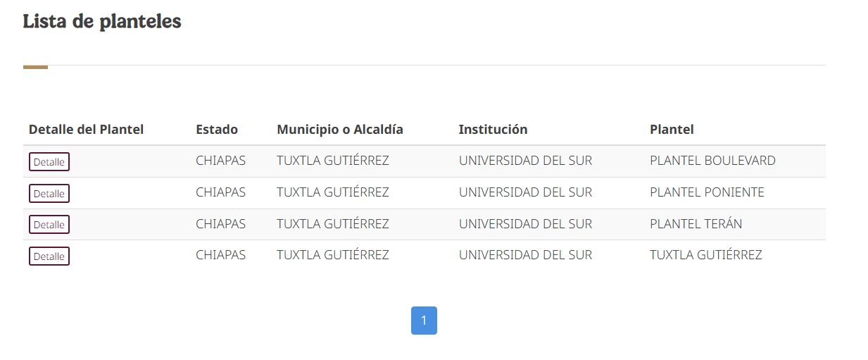Click UNIVERSIDAD DEL SUR in PLANTEL PONIENTE row
This screenshot has height=360, width=868.
coord(525,192)
